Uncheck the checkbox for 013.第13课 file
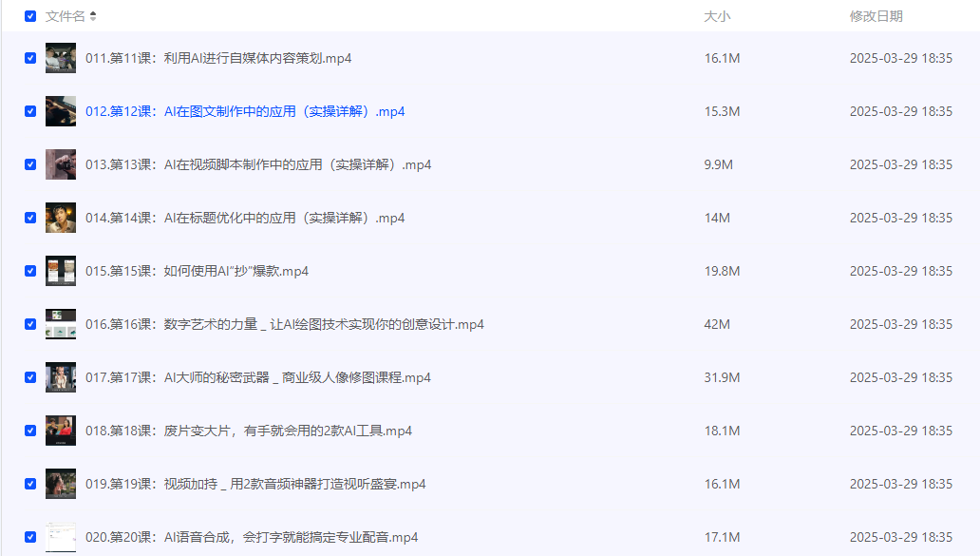This screenshot has width=980, height=556. (x=30, y=164)
